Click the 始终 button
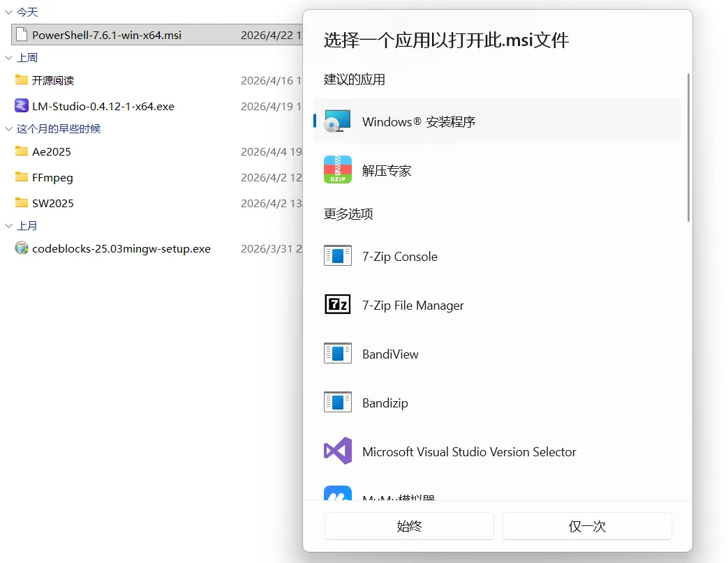This screenshot has height=563, width=728. click(x=409, y=526)
